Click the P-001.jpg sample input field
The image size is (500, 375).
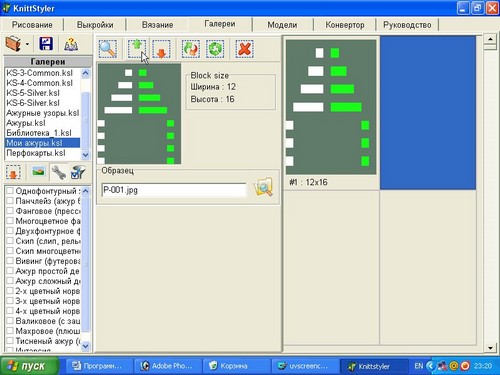tap(174, 190)
